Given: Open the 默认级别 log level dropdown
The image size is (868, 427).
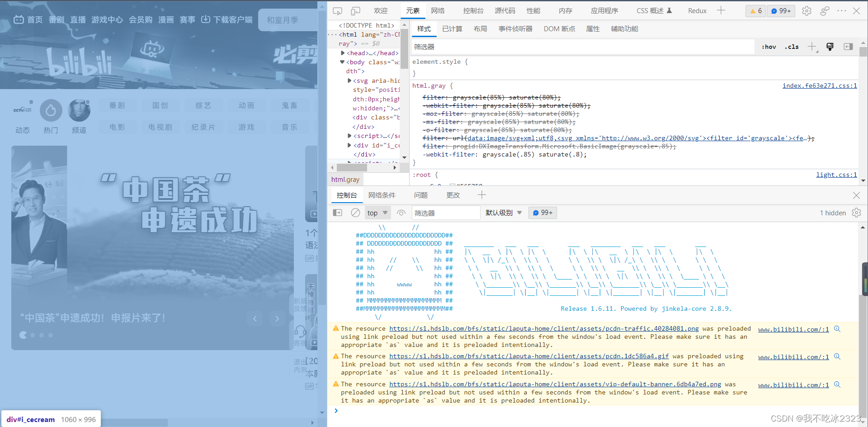Looking at the screenshot, I should [504, 213].
